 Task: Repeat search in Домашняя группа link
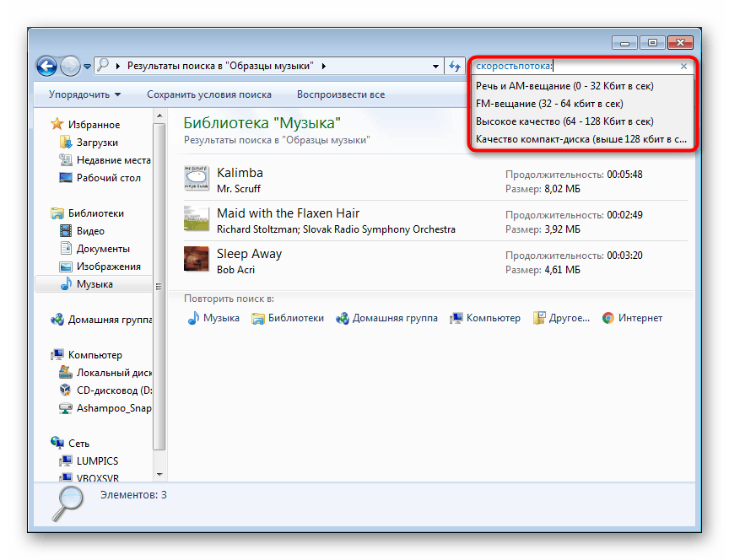pos(386,318)
